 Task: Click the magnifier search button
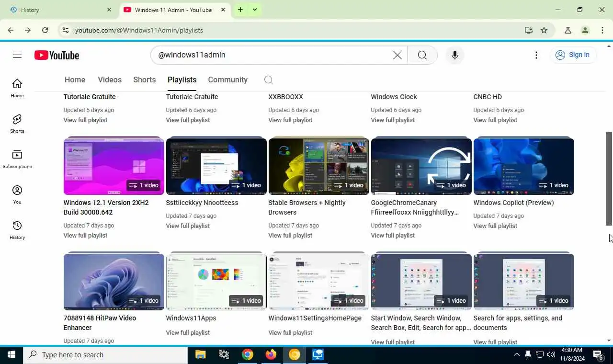click(422, 55)
